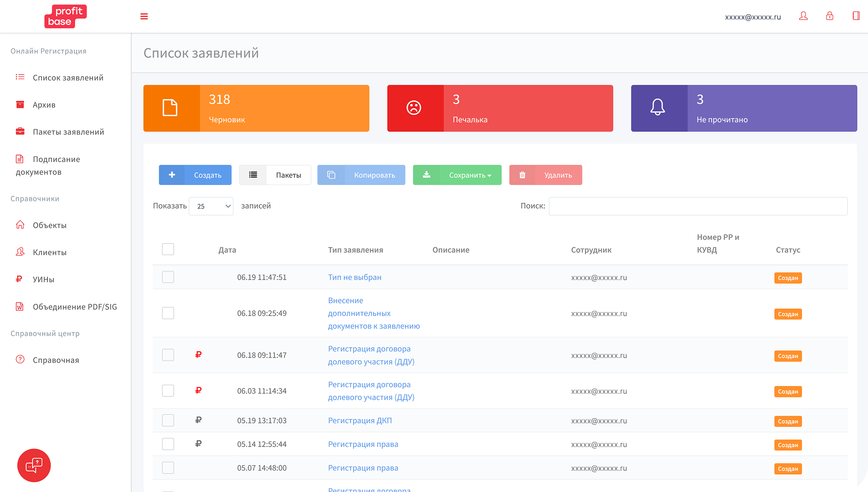The image size is (868, 492).
Task: Click the list icon beside Список заявлений
Action: point(20,77)
